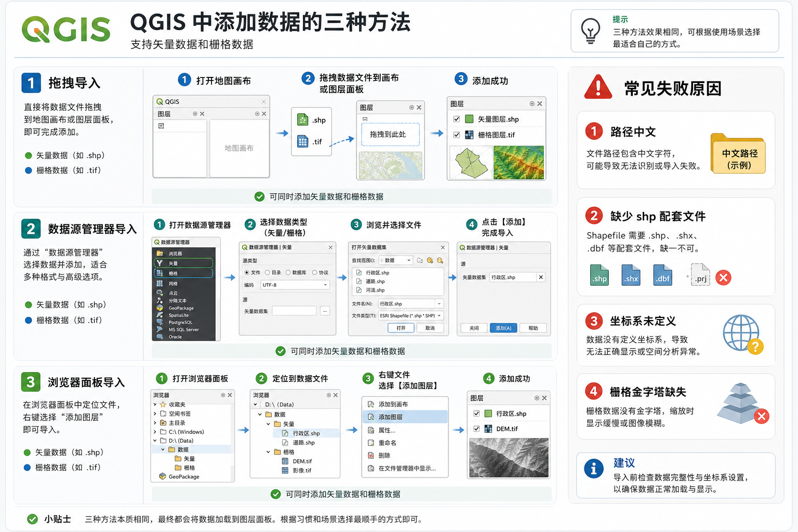The width and height of the screenshot is (798, 532).
Task: Click the .shx file icon
Action: tap(631, 275)
